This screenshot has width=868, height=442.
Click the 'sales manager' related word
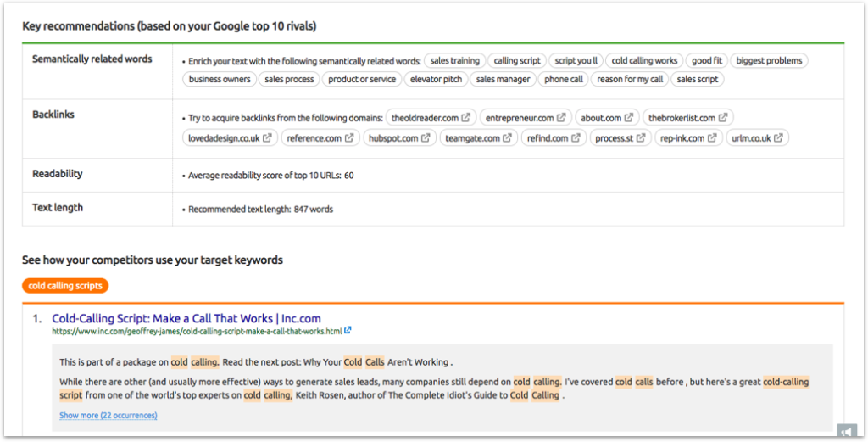click(504, 79)
